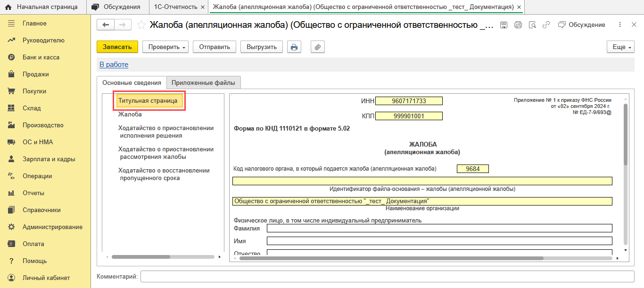
Task: Expand the Проверить dropdown button
Action: [165, 47]
